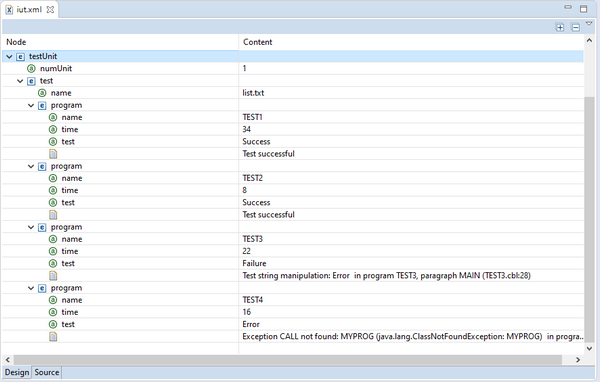Click attribute icon next to TEST4 name
This screenshot has height=382, width=600.
[53, 300]
